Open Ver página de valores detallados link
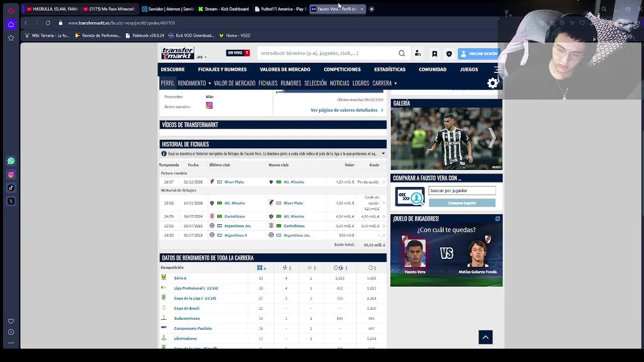This screenshot has height=362, width=644. click(x=347, y=110)
